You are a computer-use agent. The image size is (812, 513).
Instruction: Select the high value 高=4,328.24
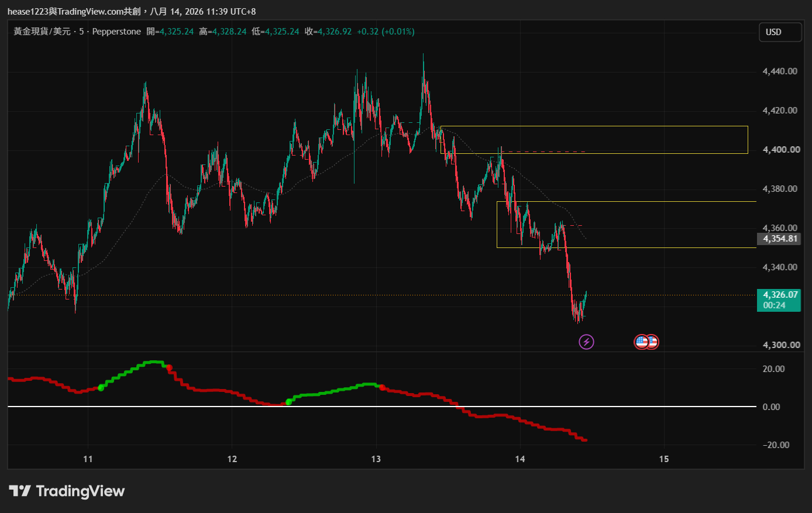coord(223,32)
